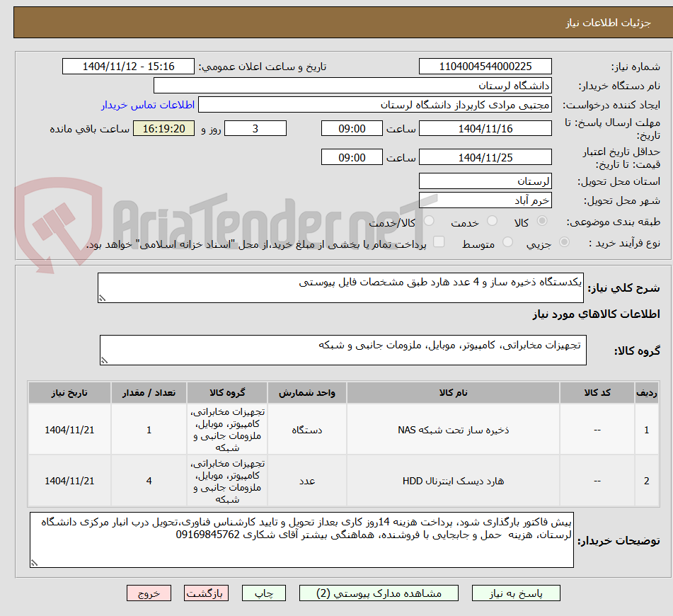673x616 pixels.
Task: Click the remaining days field '3'
Action: (255, 128)
